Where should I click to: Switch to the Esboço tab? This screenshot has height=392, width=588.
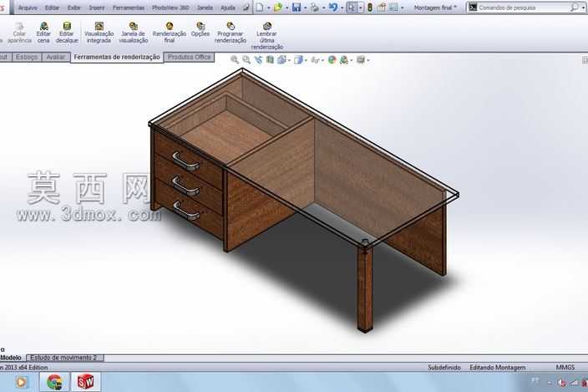click(x=27, y=57)
